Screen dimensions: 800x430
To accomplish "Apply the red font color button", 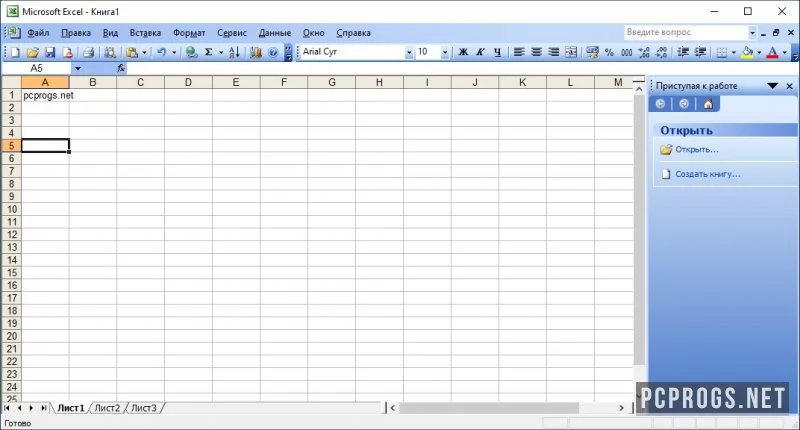I will [x=772, y=52].
